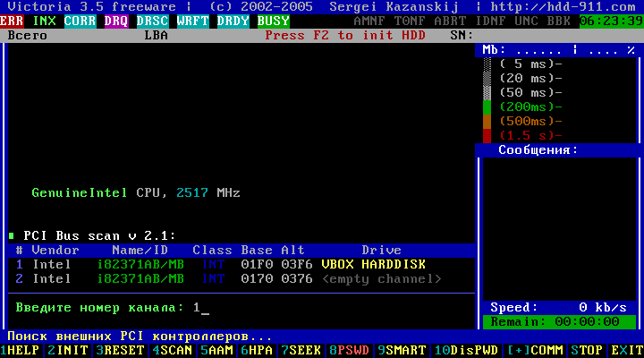Screen dimensions: 644x358
Task: Click base address 01F0
Action: tap(257, 265)
